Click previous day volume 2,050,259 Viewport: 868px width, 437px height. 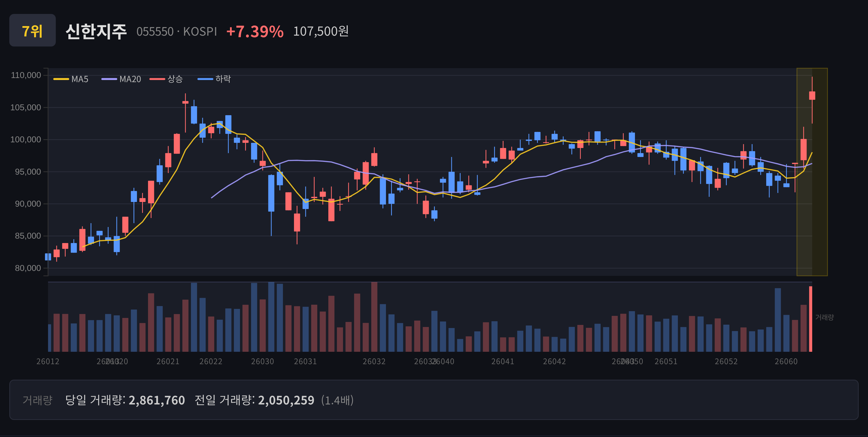(286, 400)
